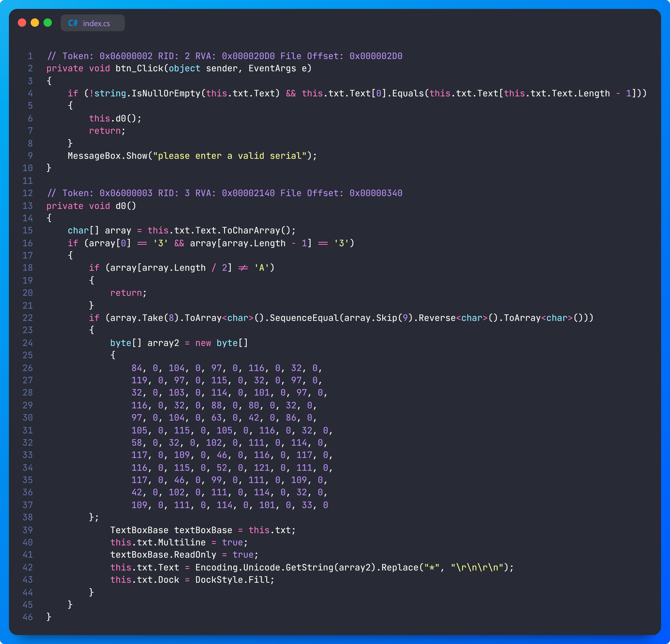Click the SequenceEqual method call

click(x=302, y=318)
